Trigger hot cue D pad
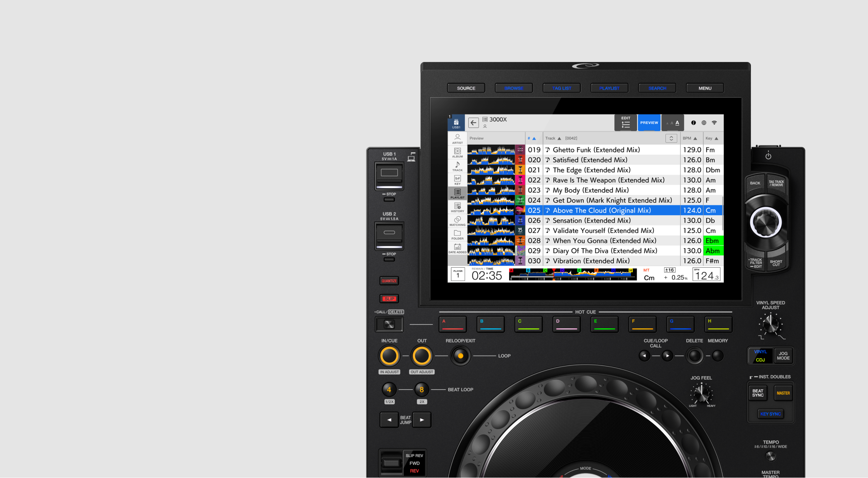868x478 pixels. (566, 324)
